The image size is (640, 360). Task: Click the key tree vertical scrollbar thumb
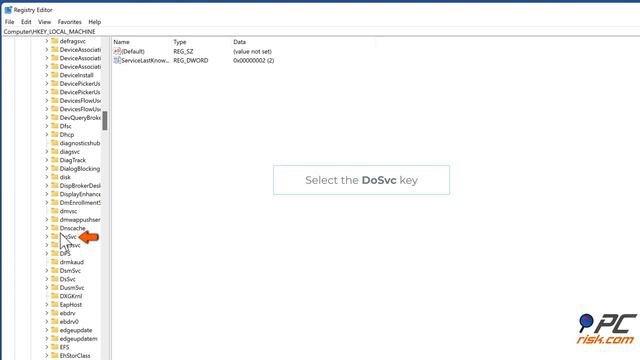[105, 121]
